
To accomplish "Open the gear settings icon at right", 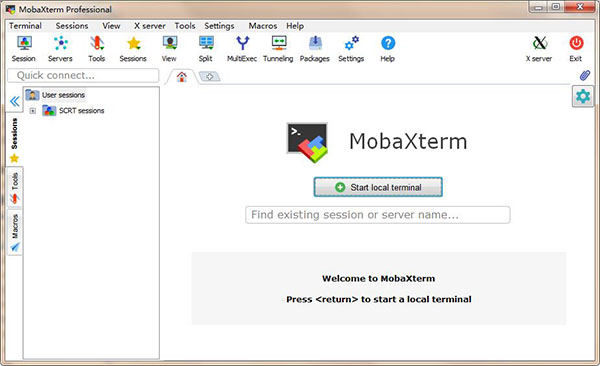I will tap(583, 96).
